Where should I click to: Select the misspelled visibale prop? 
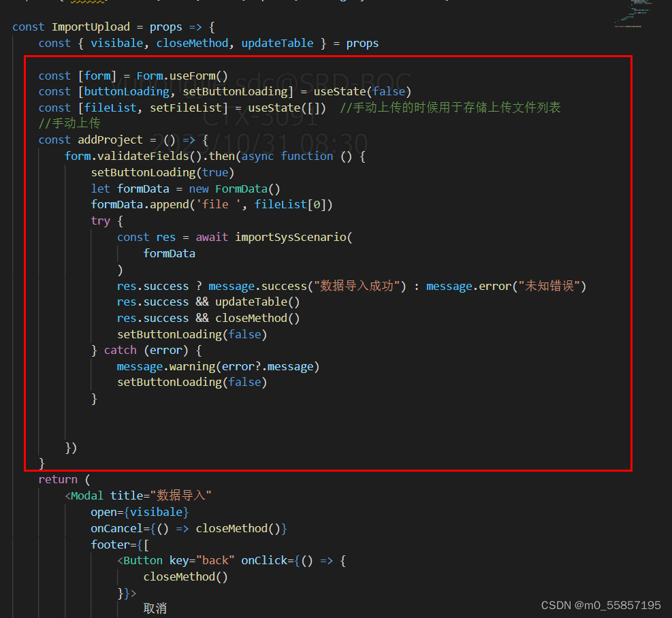pyautogui.click(x=116, y=43)
